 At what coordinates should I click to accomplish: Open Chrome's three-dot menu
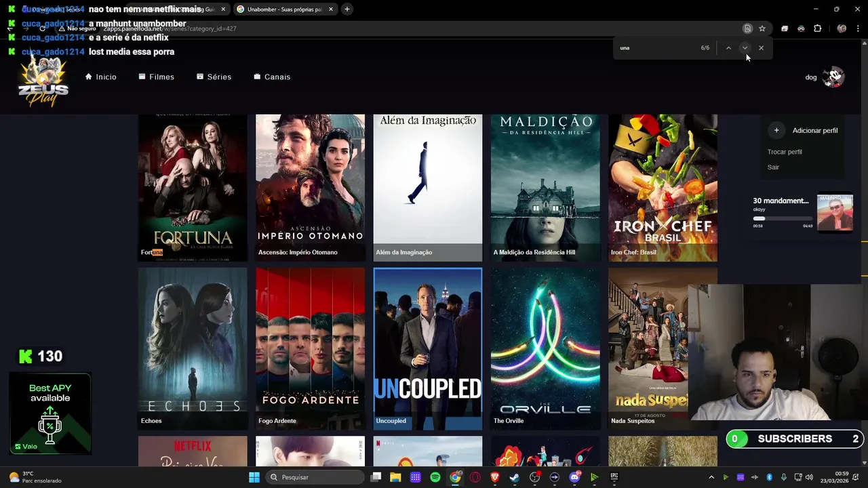(x=859, y=28)
